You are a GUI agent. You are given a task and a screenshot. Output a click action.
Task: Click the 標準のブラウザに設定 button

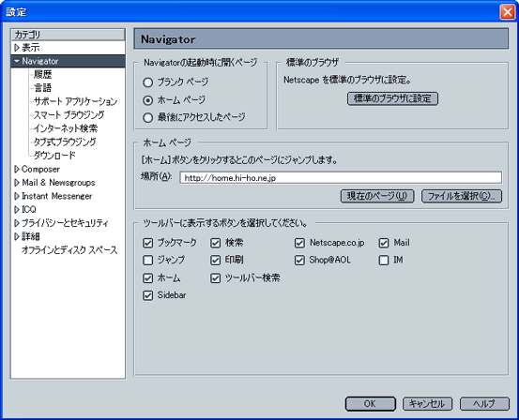click(x=392, y=98)
